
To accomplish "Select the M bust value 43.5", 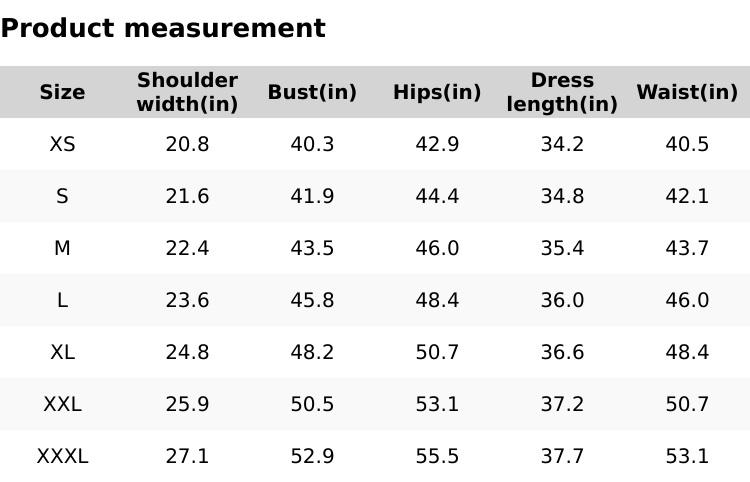I will [312, 248].
